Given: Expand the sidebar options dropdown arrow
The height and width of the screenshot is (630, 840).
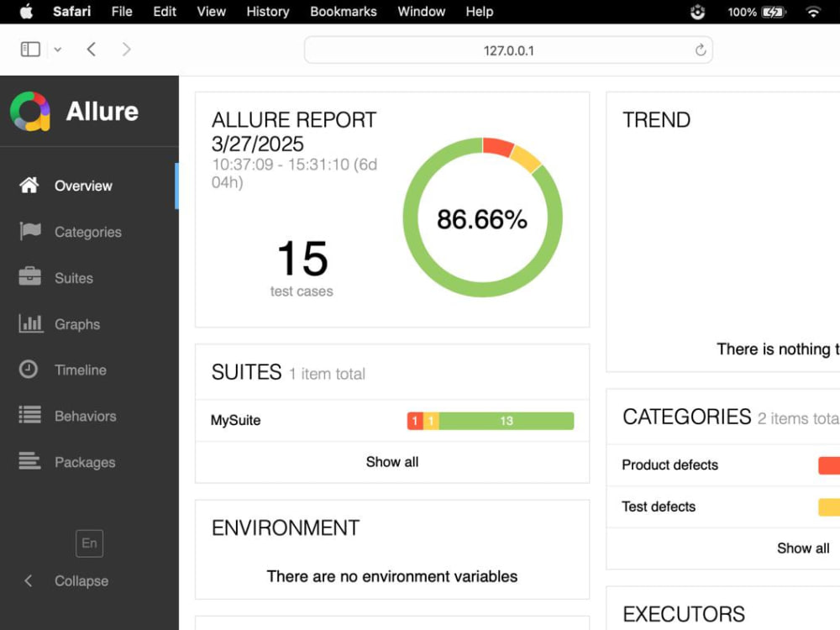Looking at the screenshot, I should point(58,50).
